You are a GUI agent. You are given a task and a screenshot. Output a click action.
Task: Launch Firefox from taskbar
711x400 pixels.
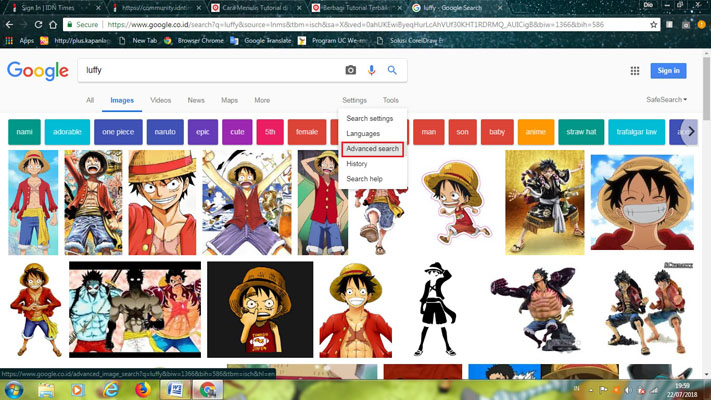[142, 390]
